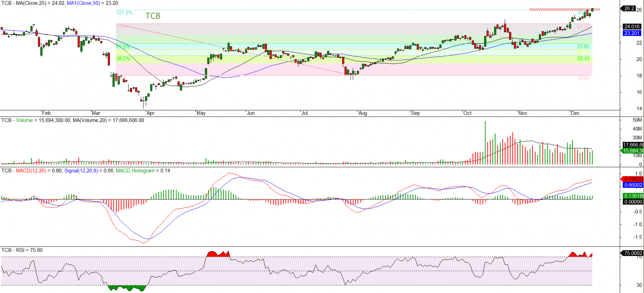The width and height of the screenshot is (644, 293).
Task: Select the blue MA1(Close,50) = 23.20 legend
Action: click(x=93, y=3)
